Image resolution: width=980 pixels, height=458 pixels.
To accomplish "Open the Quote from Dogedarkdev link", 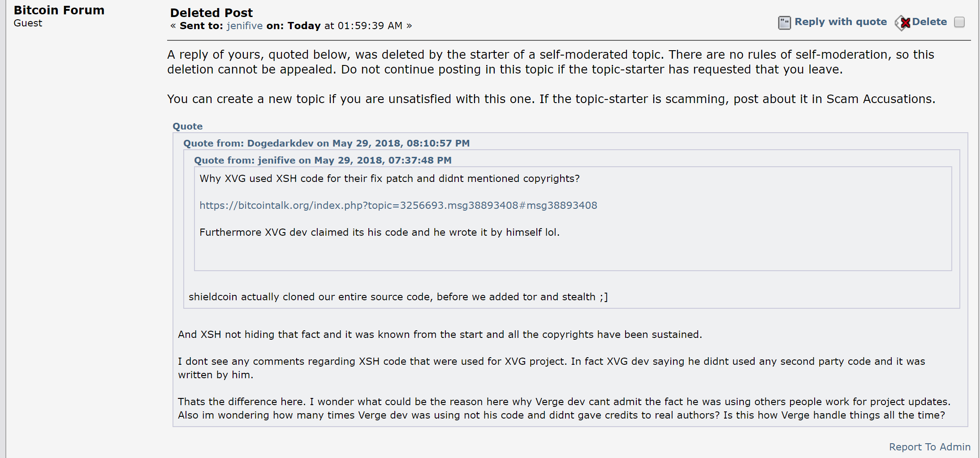I will tap(326, 143).
